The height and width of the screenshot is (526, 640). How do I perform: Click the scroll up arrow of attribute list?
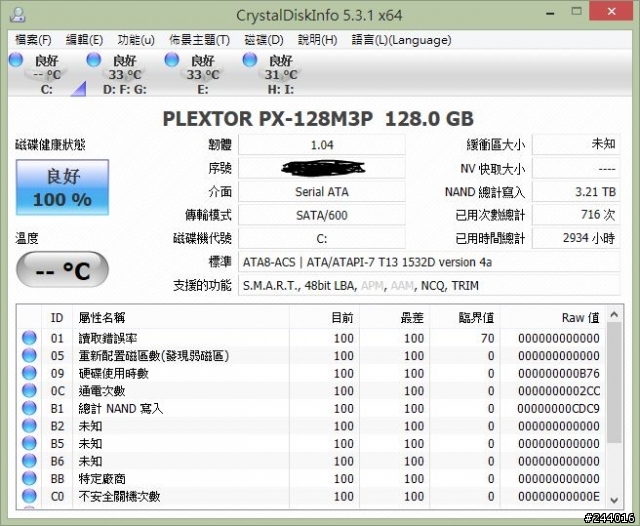point(614,315)
